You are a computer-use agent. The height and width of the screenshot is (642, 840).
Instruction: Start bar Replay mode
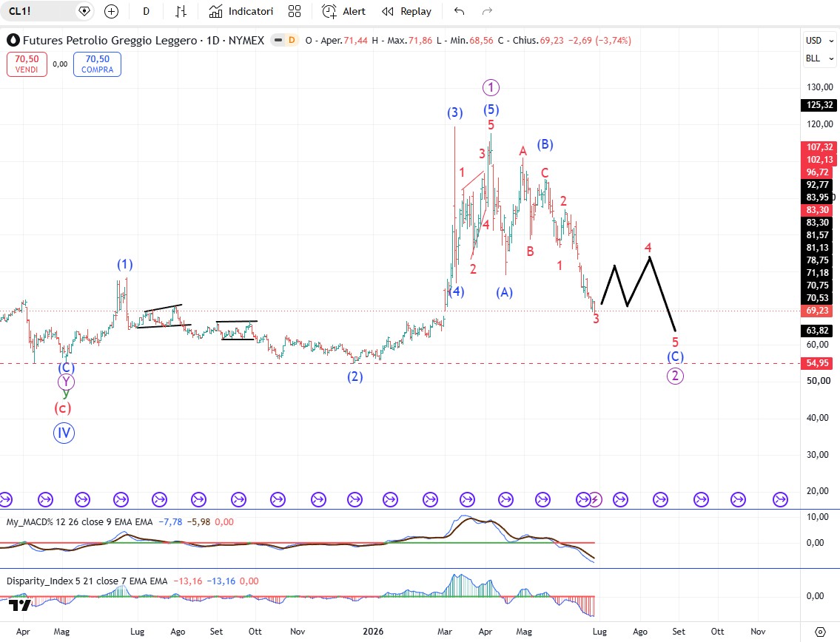coord(406,11)
